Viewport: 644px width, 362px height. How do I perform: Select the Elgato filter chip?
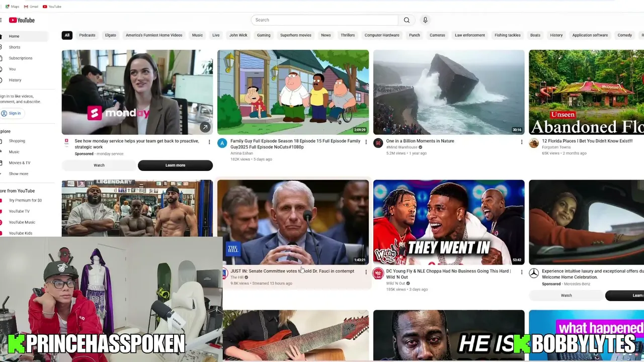coord(111,35)
